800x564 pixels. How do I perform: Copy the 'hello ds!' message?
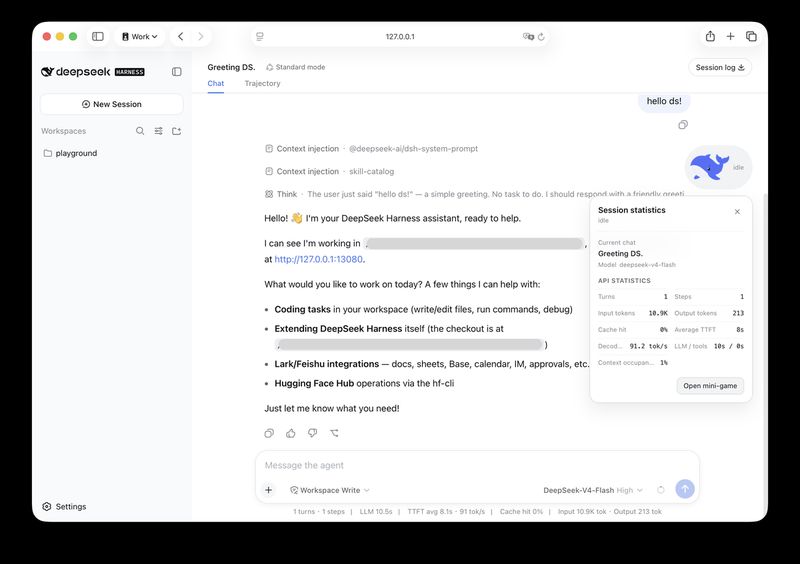[683, 125]
